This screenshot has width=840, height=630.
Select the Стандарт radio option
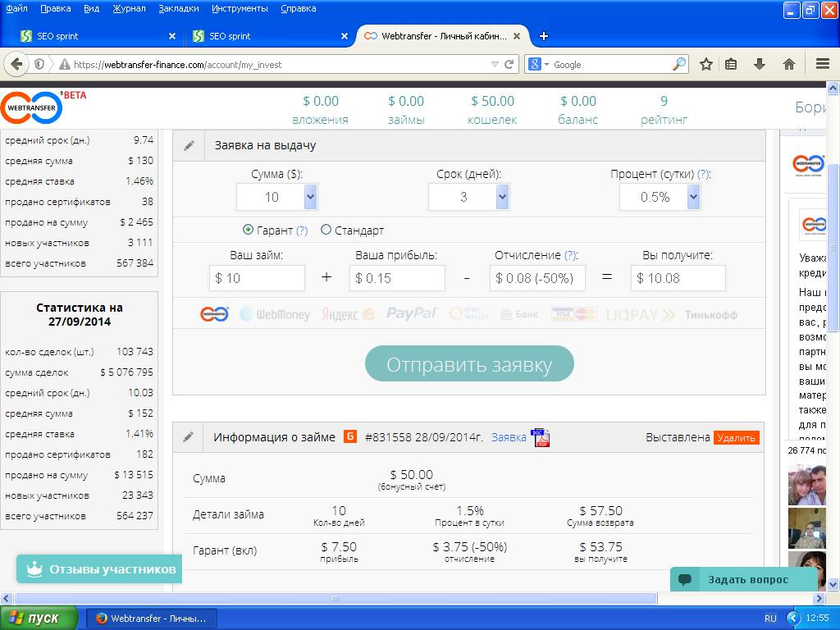[326, 230]
